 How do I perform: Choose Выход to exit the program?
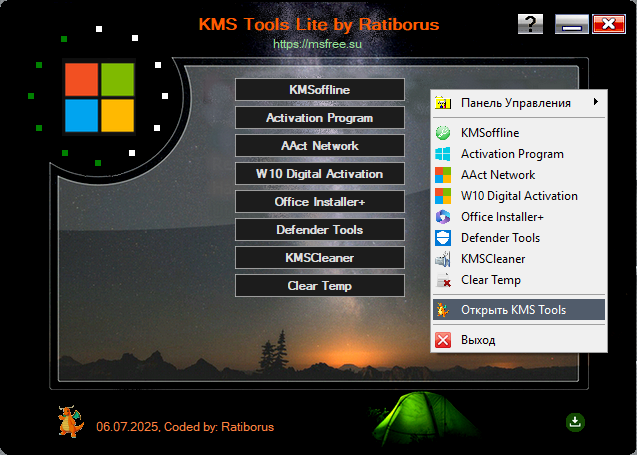pyautogui.click(x=519, y=340)
